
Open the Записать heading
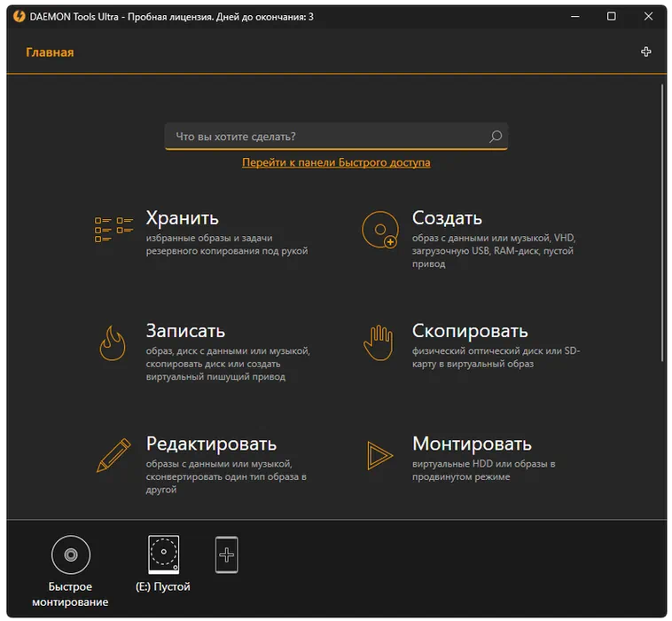point(185,331)
